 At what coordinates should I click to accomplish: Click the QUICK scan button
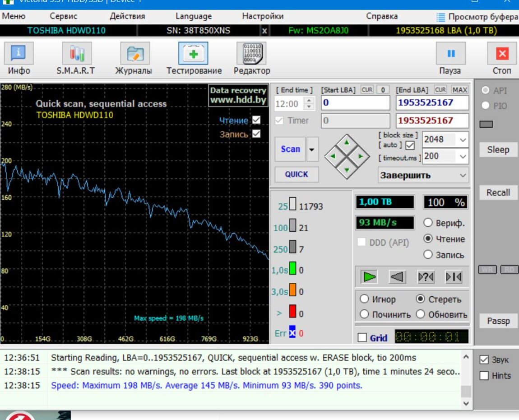click(x=297, y=174)
